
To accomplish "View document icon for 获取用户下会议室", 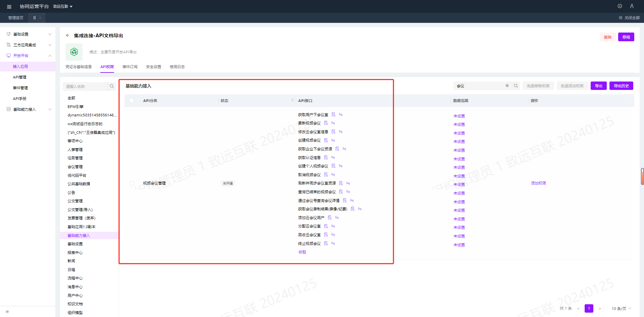I will (x=333, y=115).
